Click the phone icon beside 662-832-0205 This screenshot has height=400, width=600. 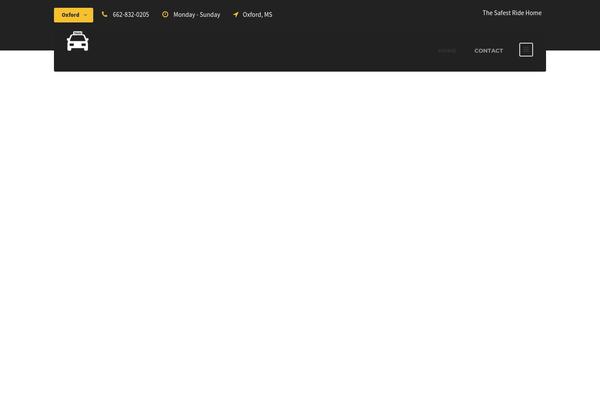(x=104, y=14)
